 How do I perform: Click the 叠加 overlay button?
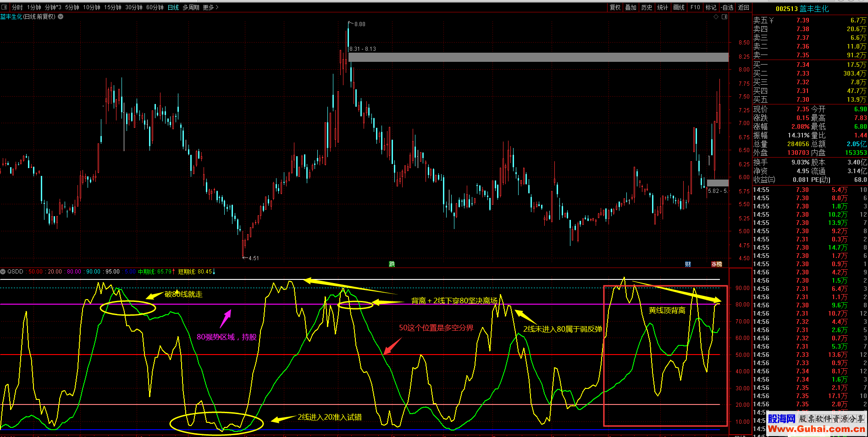tap(631, 7)
